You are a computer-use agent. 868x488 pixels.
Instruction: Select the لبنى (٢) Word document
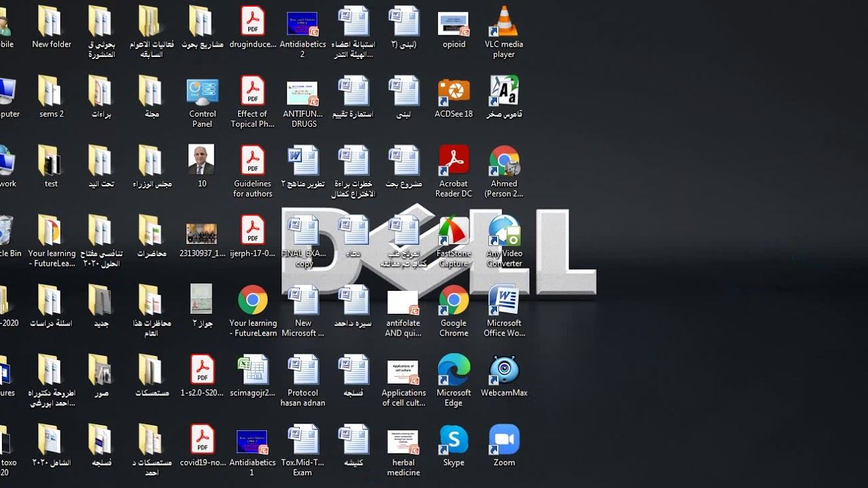pos(403,27)
